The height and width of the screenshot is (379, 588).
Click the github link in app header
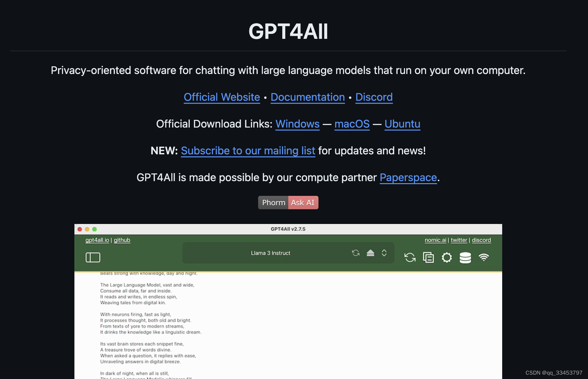coord(122,240)
